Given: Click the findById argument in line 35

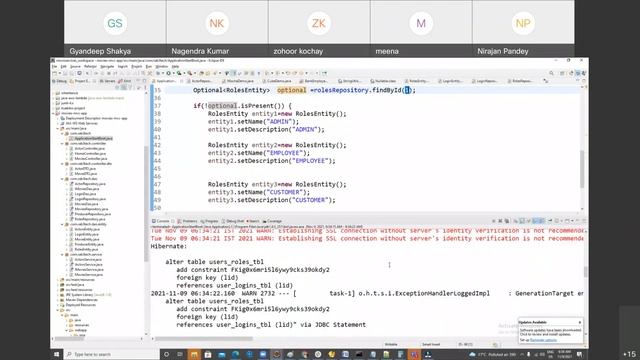Looking at the screenshot, I should pyautogui.click(x=407, y=90).
